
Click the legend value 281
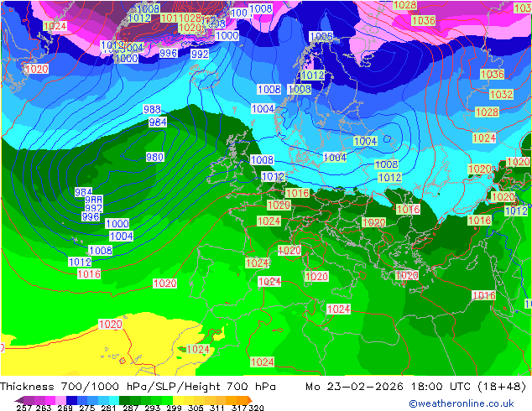coord(108,408)
